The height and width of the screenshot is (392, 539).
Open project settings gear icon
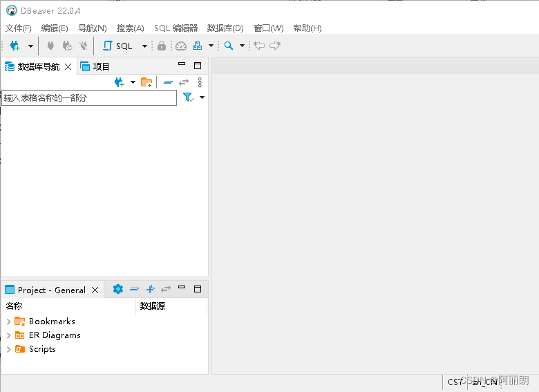pyautogui.click(x=118, y=289)
